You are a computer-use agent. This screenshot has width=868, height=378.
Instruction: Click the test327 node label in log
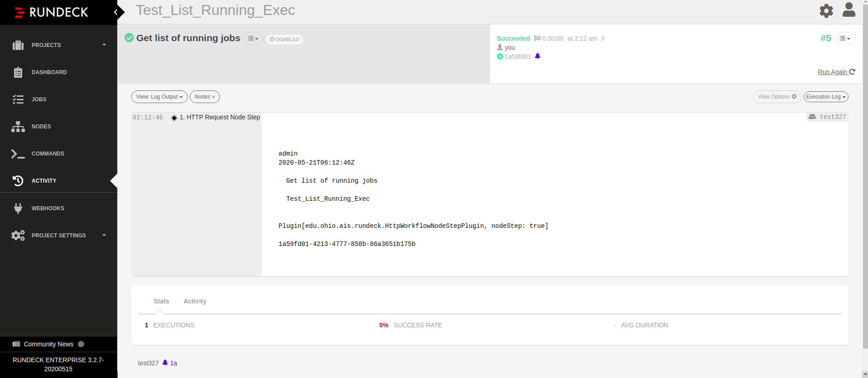point(828,117)
